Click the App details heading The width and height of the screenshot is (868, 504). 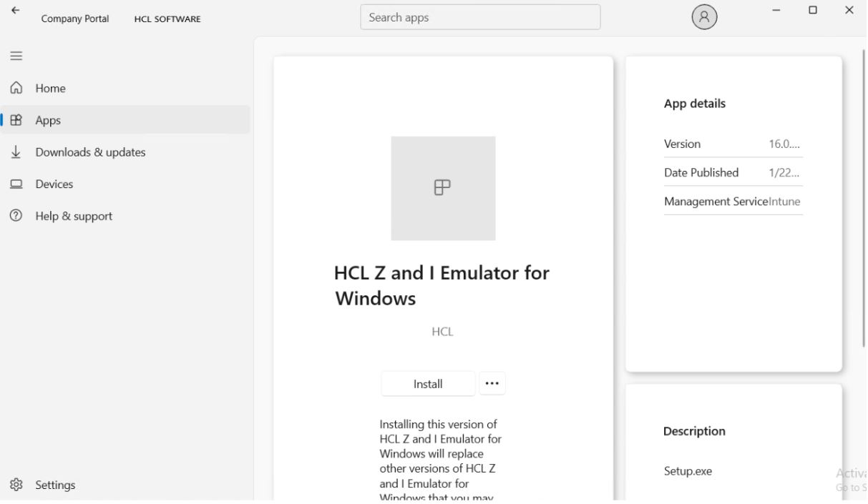[x=695, y=104]
